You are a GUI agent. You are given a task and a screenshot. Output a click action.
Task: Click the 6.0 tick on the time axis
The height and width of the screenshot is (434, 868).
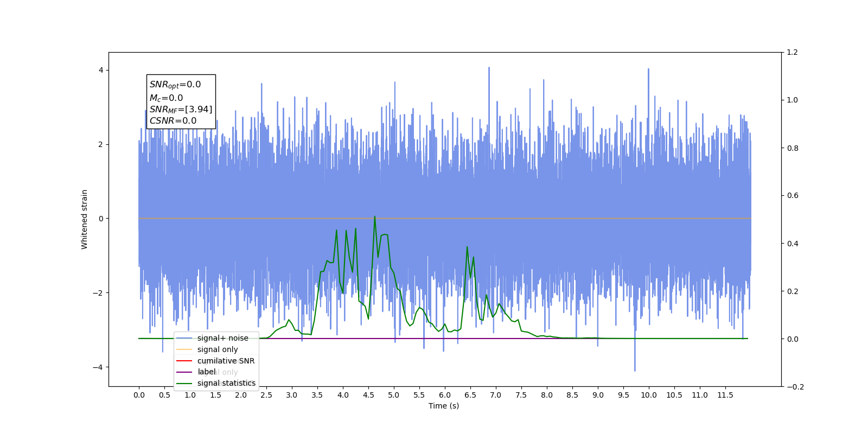(445, 395)
